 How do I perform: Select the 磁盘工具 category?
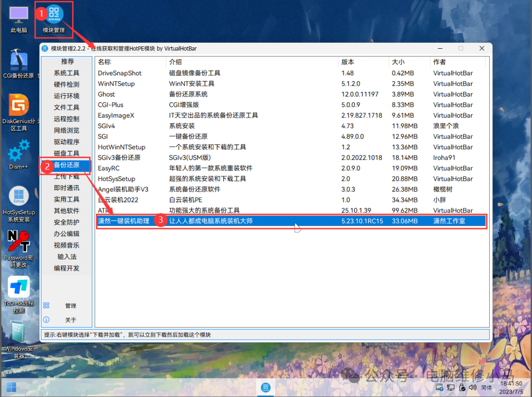(67, 153)
